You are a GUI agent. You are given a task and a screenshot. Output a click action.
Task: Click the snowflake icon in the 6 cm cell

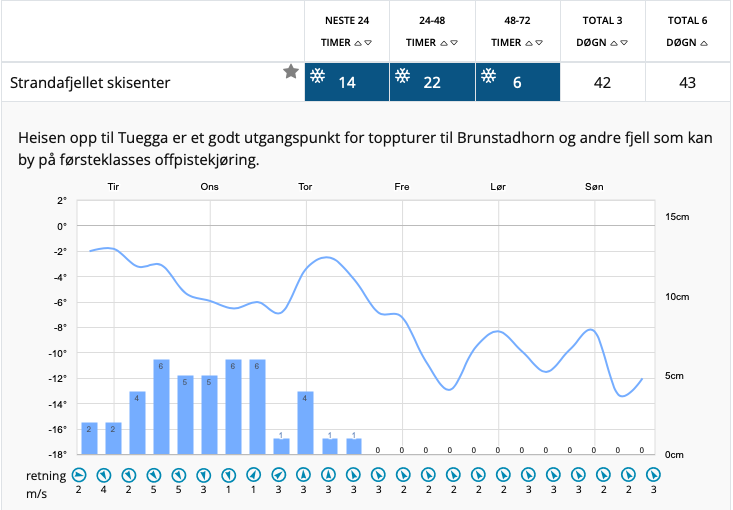(488, 77)
